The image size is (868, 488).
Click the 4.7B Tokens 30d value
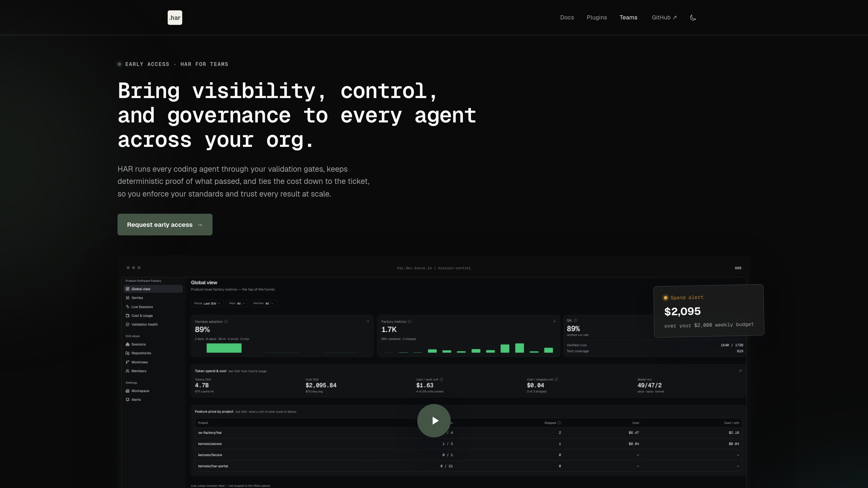pyautogui.click(x=201, y=385)
